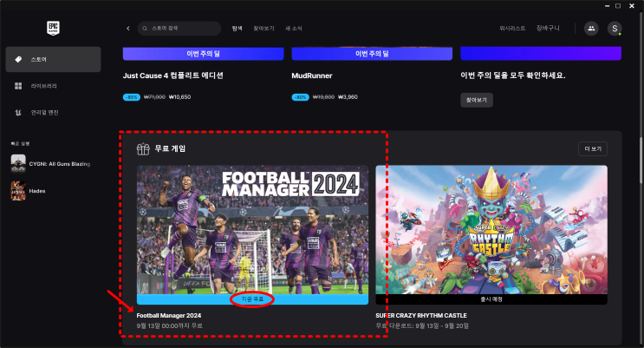Click the 출시 예정 banner
Viewport: 644px width, 348px height.
pos(491,299)
